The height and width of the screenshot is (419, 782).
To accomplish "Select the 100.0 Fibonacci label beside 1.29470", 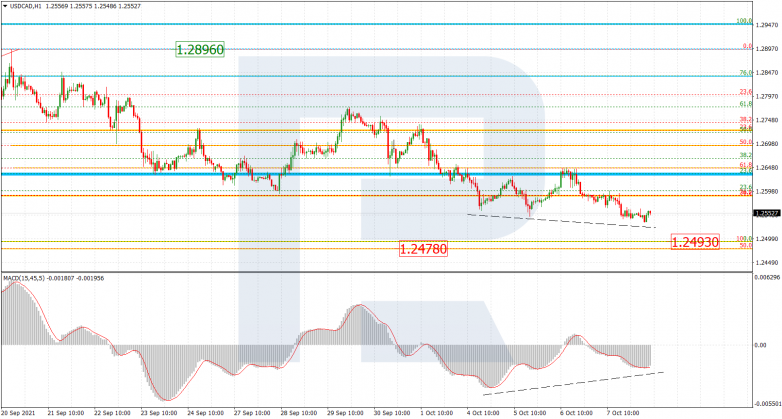I will (x=745, y=21).
